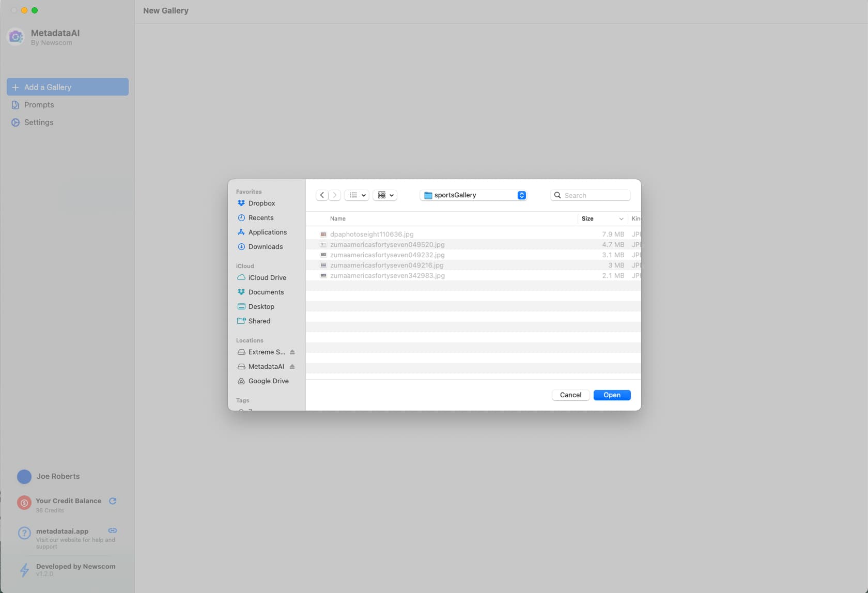
Task: Select the file dpaphotoseight110636.jpg
Action: pyautogui.click(x=372, y=235)
